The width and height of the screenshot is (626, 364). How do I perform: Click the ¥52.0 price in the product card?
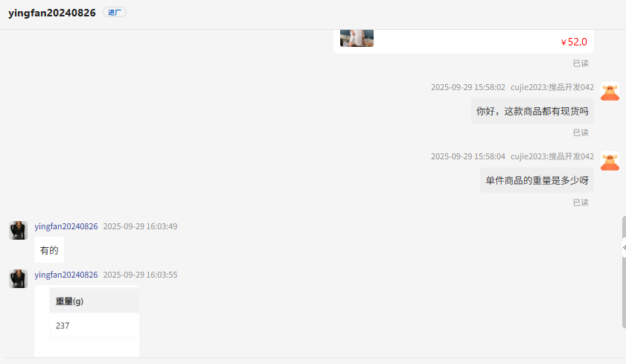[x=574, y=42]
